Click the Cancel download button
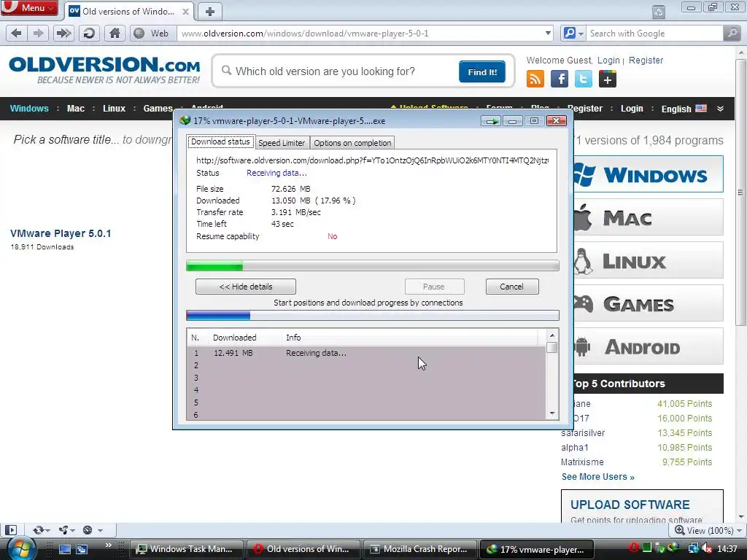Viewport: 747px width, 560px height. (511, 287)
